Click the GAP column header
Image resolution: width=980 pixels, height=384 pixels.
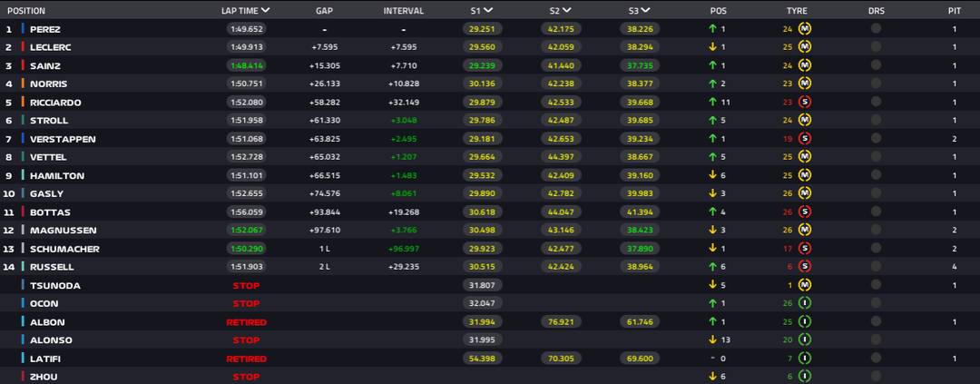(325, 11)
